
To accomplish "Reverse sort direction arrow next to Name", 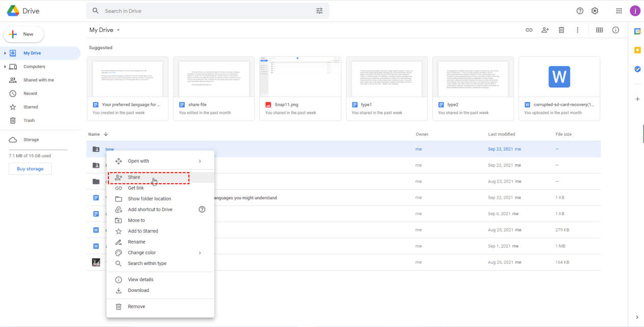I will point(106,134).
